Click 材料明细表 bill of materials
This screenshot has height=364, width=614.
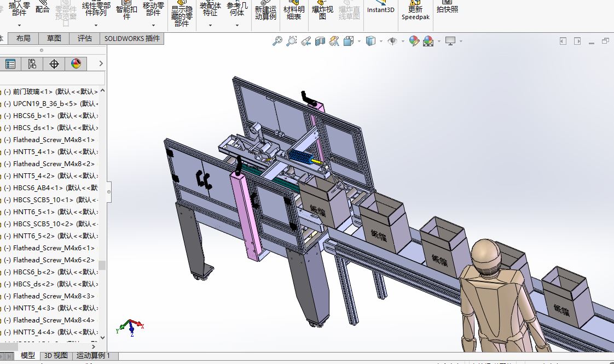(x=294, y=11)
